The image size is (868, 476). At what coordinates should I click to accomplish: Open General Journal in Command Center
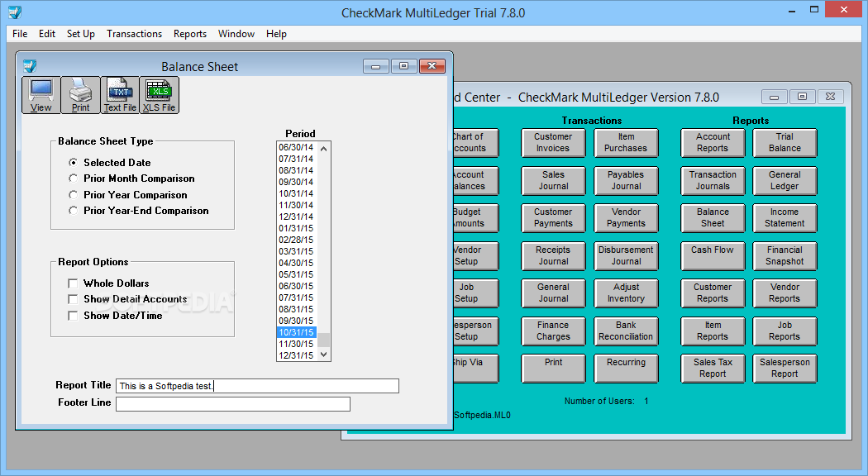553,293
